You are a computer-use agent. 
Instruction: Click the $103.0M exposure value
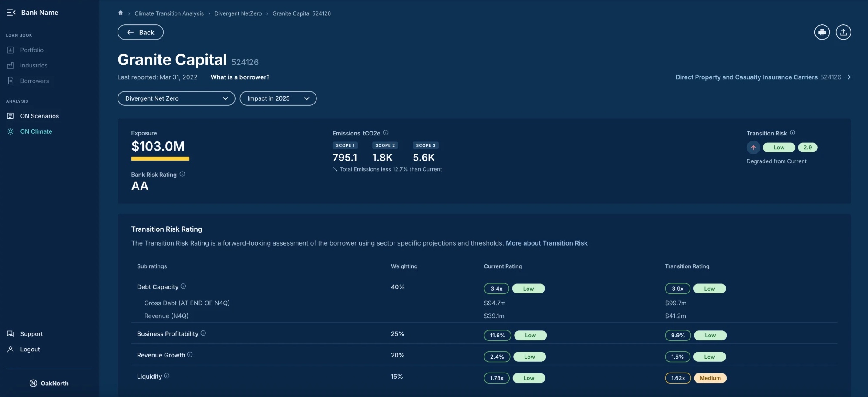tap(158, 146)
